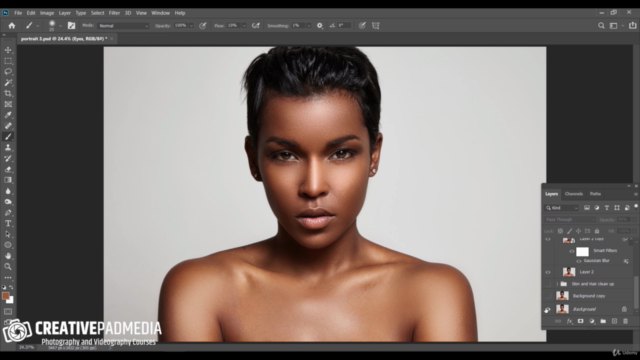Viewport: 640px width, 360px height.
Task: Select the Dodge tool
Action: (8, 202)
